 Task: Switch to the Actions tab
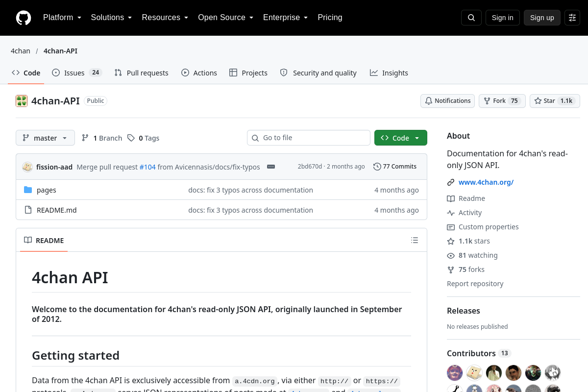(x=199, y=73)
